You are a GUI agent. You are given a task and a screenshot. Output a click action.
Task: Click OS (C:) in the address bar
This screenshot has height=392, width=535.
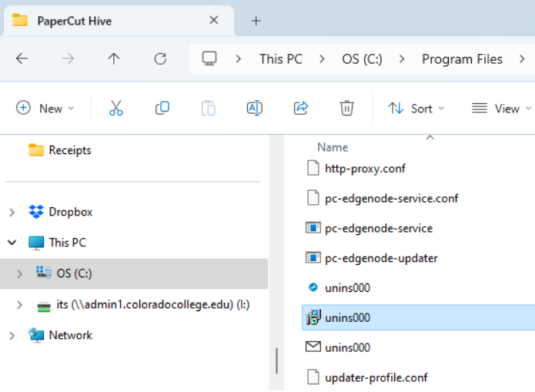pyautogui.click(x=362, y=59)
